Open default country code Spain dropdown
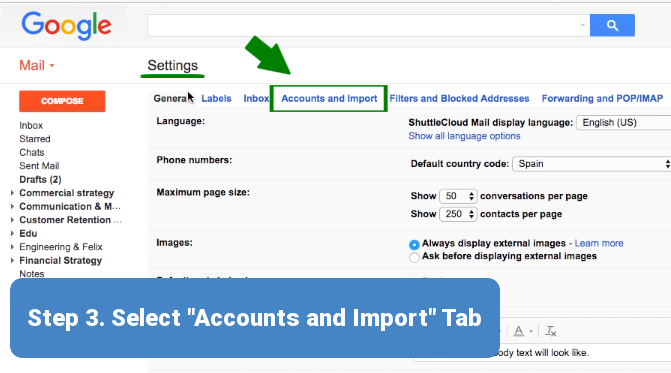The height and width of the screenshot is (373, 671). [x=591, y=164]
